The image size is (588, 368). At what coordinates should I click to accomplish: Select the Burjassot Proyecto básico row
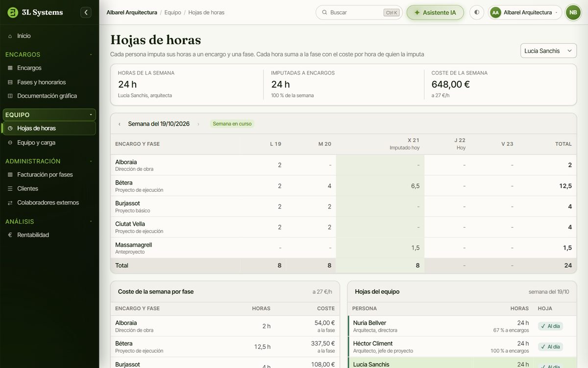[x=343, y=207]
